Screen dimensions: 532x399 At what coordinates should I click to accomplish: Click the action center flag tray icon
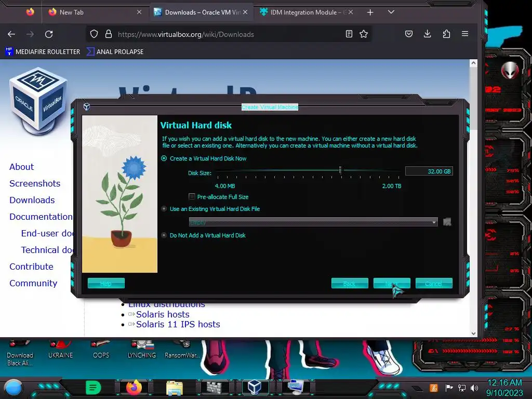point(449,388)
